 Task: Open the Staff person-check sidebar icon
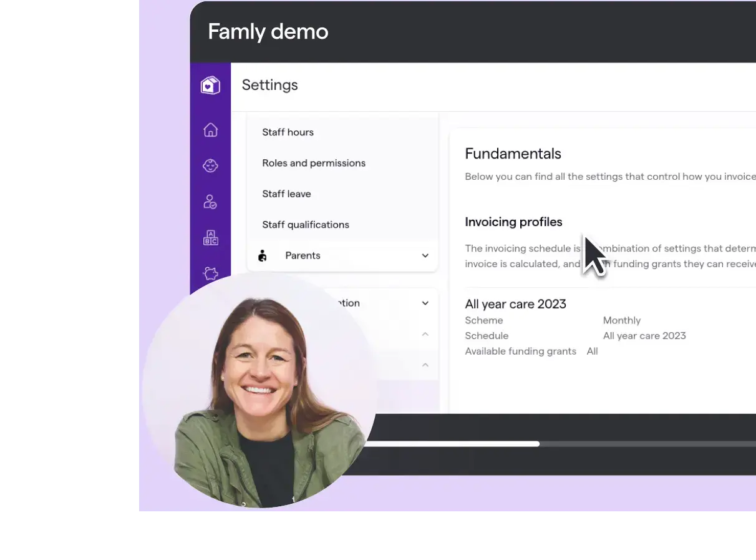click(x=211, y=202)
